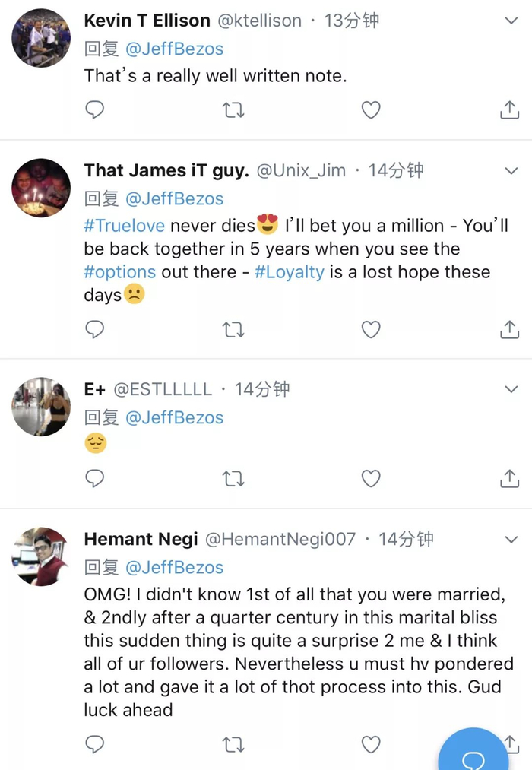Like the tweet from E+
Image resolution: width=532 pixels, height=770 pixels.
[370, 478]
